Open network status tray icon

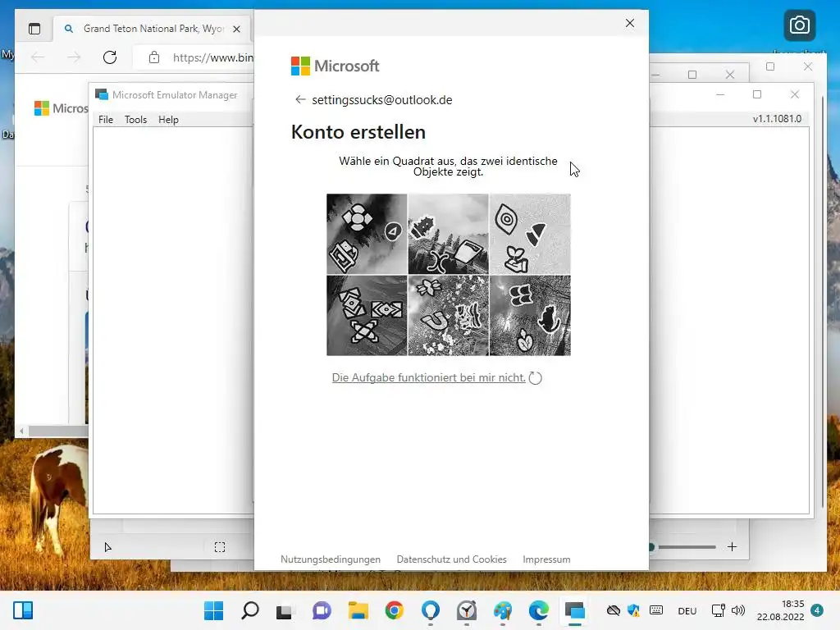718,610
